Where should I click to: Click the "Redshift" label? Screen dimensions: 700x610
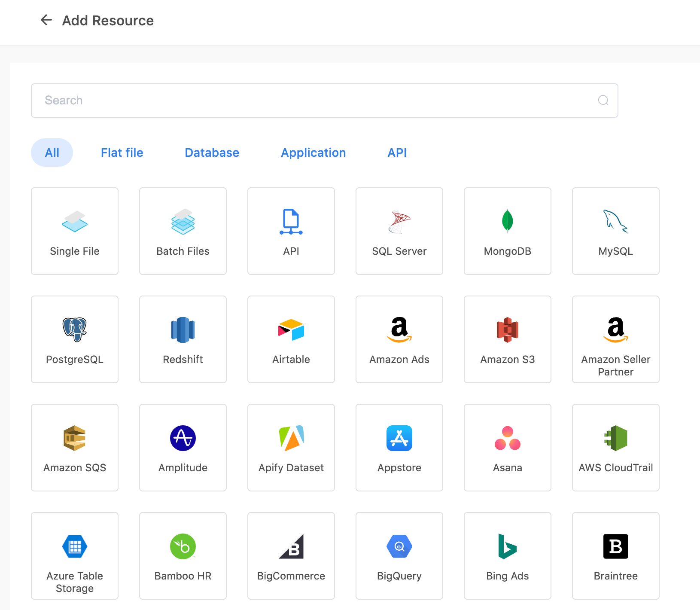[x=183, y=360]
